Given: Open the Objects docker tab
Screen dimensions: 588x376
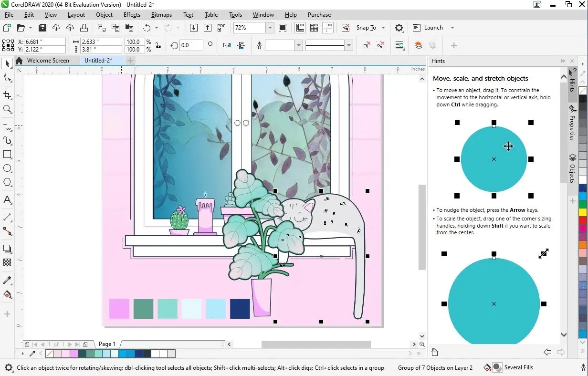Looking at the screenshot, I should tap(572, 168).
